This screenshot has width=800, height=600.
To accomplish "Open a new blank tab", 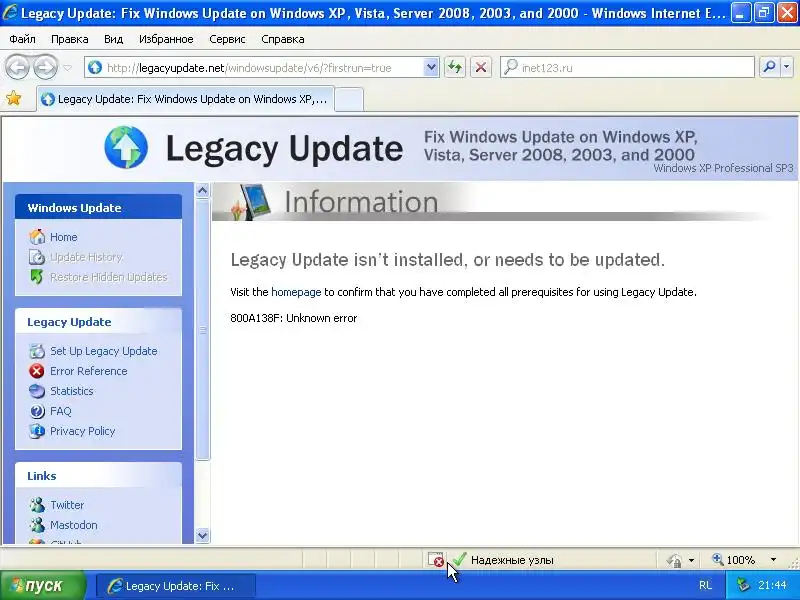I will (349, 99).
